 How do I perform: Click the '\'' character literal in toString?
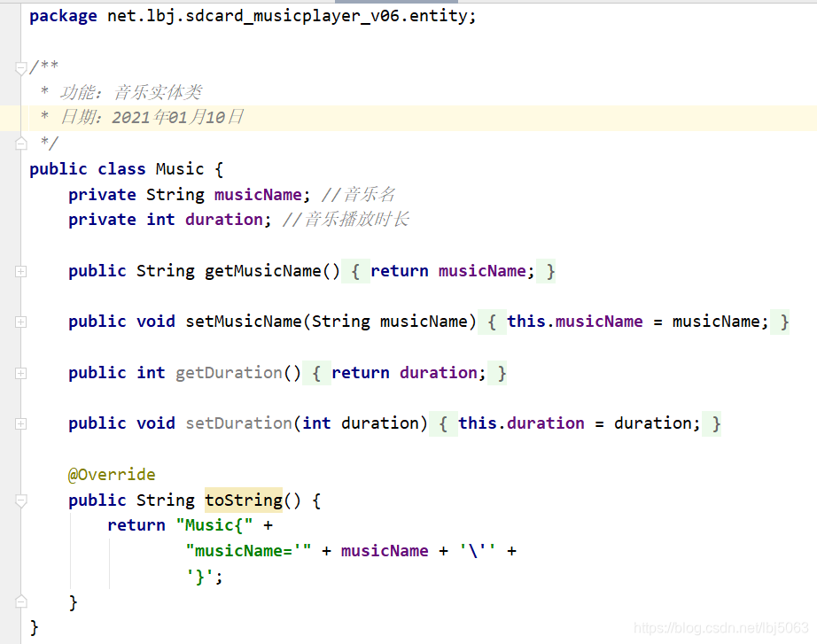[478, 551]
